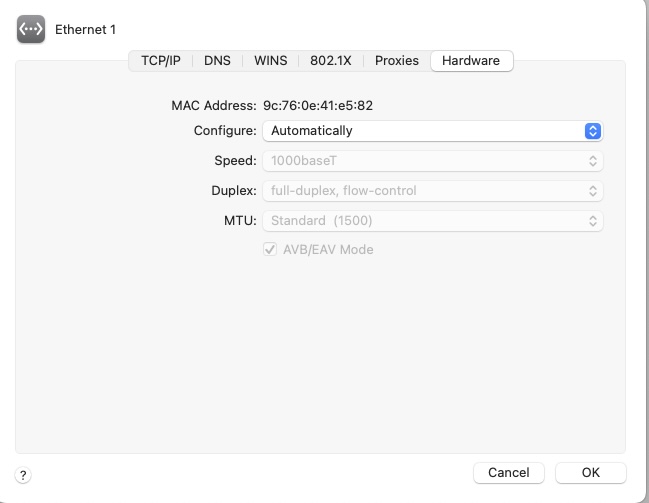Viewport: 649px width, 503px height.
Task: Open the Duplex full-duplex dropdown
Action: click(x=431, y=190)
